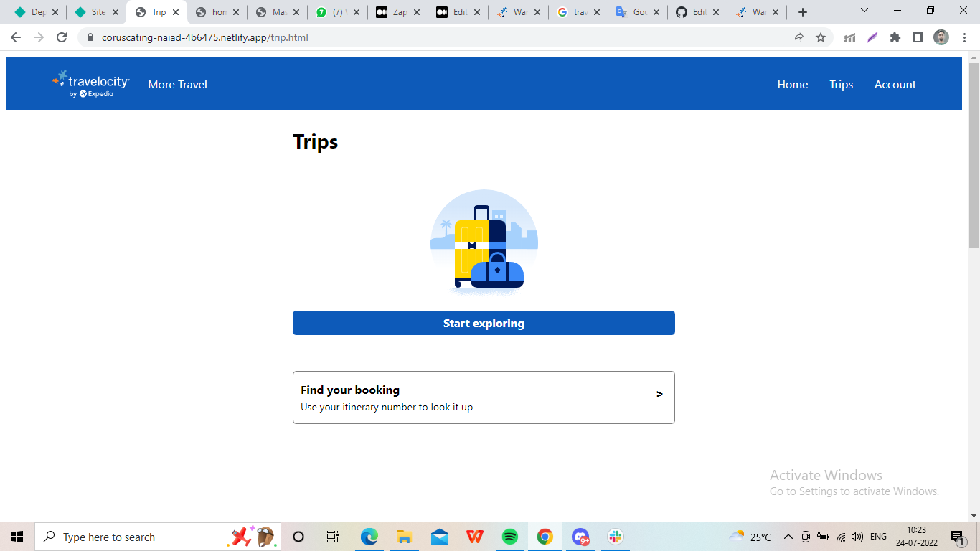The height and width of the screenshot is (551, 980).
Task: Open Discord from the taskbar
Action: 580,536
